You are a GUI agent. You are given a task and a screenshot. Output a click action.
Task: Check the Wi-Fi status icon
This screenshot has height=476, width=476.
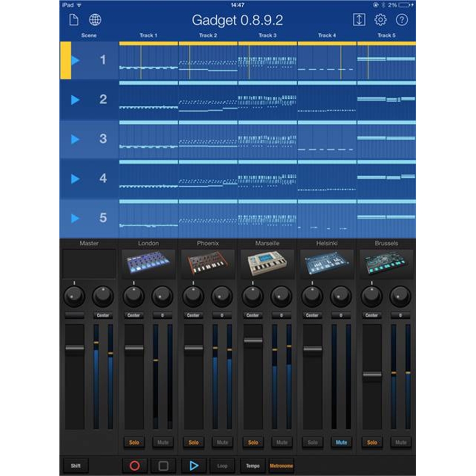tap(79, 5)
